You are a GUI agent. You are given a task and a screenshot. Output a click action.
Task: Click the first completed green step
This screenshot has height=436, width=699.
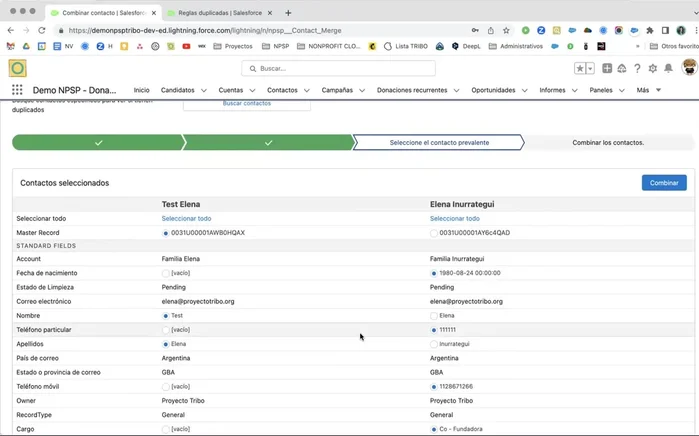click(98, 143)
